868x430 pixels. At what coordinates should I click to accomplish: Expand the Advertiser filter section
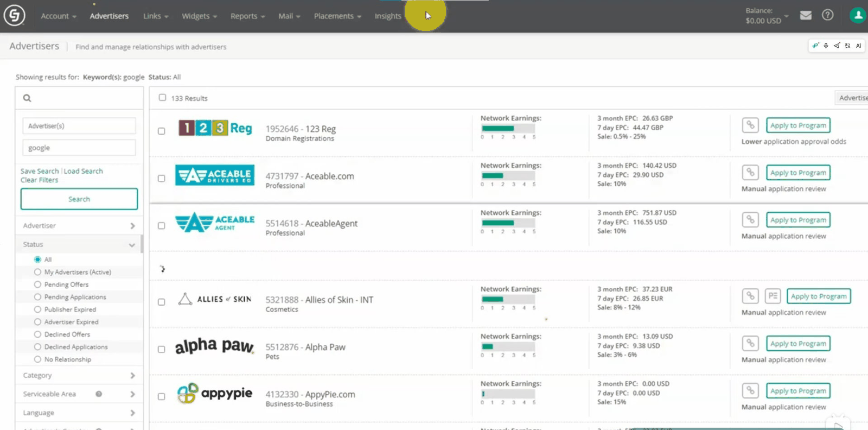[79, 226]
